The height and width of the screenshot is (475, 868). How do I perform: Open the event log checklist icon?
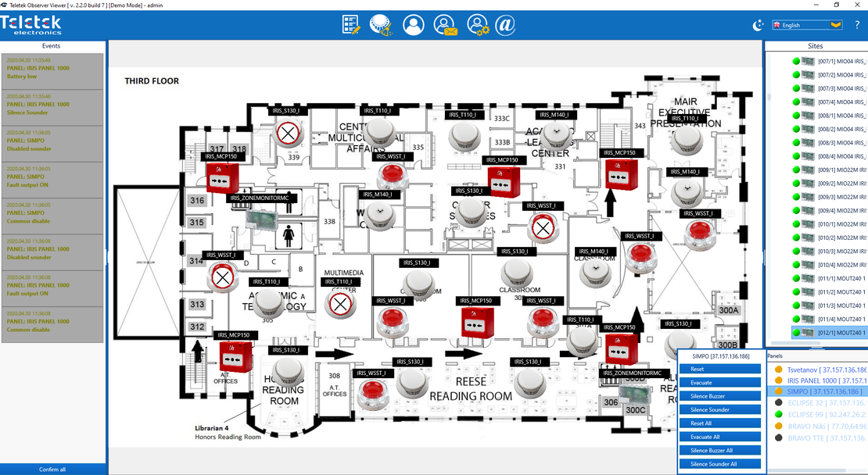tap(351, 25)
